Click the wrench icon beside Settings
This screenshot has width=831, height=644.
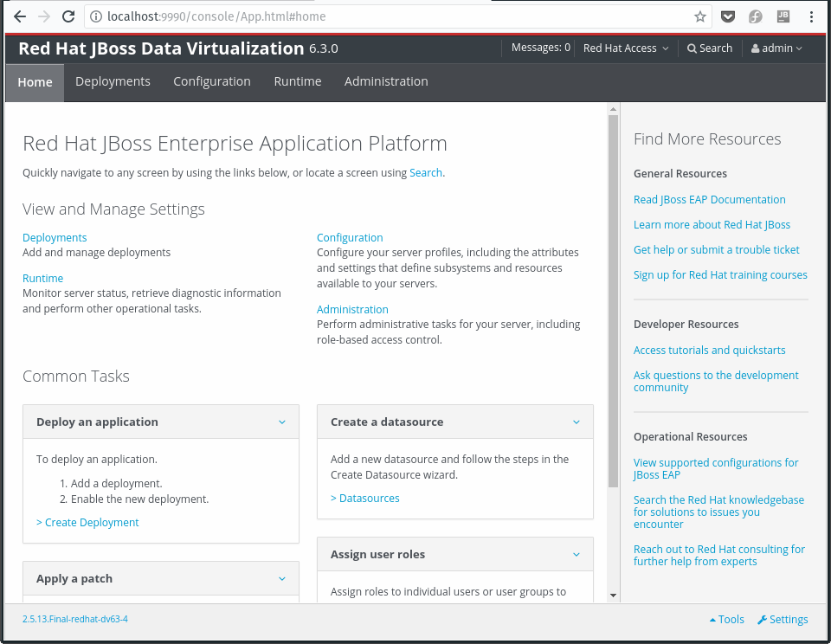(x=762, y=620)
